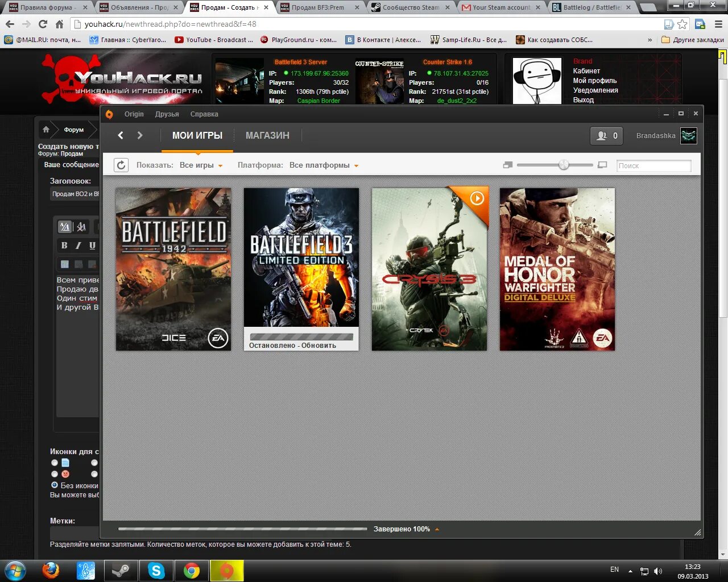This screenshot has width=728, height=582.
Task: Click the 'Заголовок' title input field
Action: [x=75, y=194]
